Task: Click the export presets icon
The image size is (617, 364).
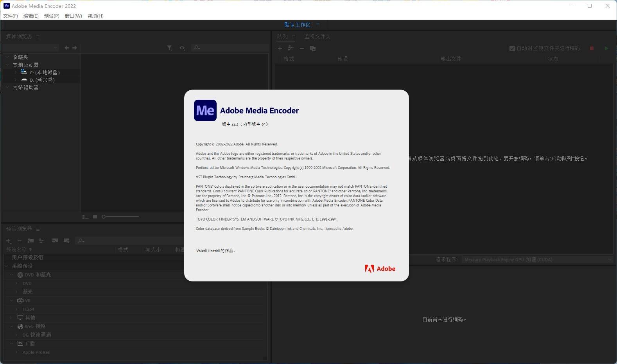Action: coord(66,241)
